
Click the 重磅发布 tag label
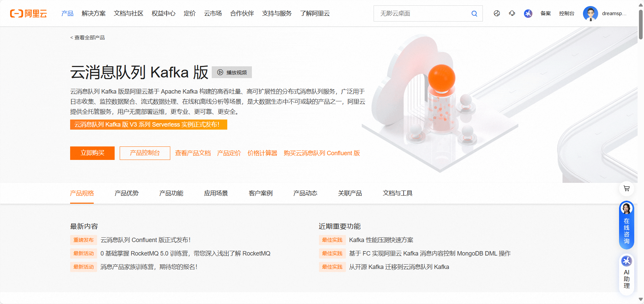84,240
